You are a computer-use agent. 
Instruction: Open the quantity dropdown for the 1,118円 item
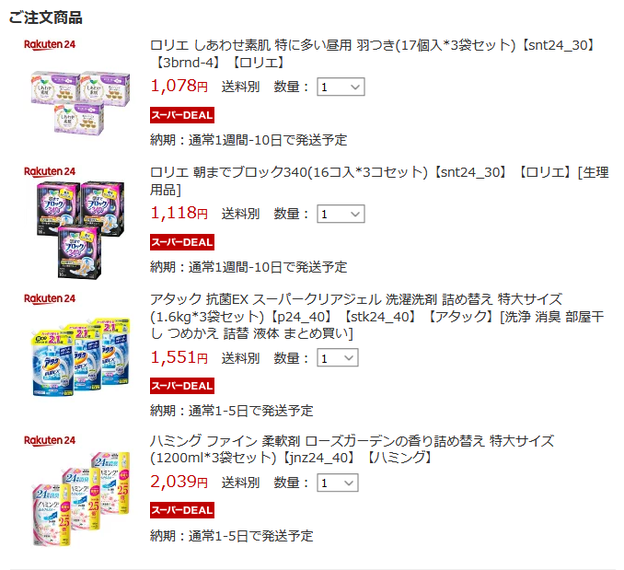(341, 214)
